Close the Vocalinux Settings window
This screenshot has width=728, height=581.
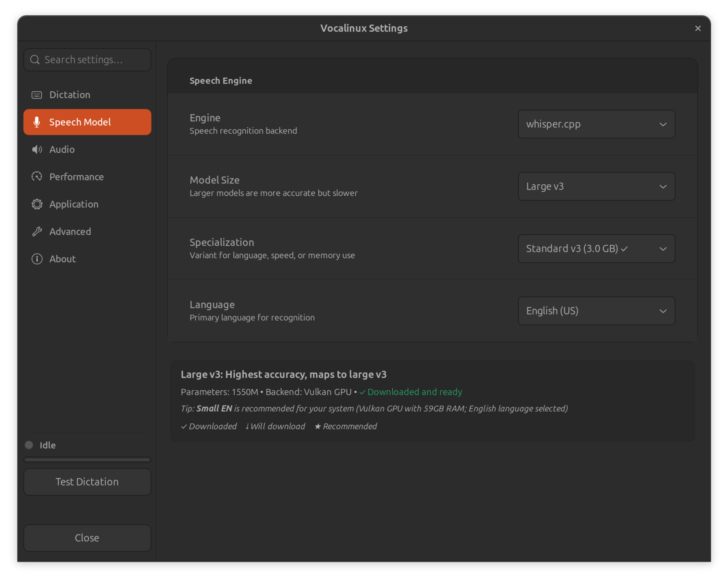coord(698,28)
